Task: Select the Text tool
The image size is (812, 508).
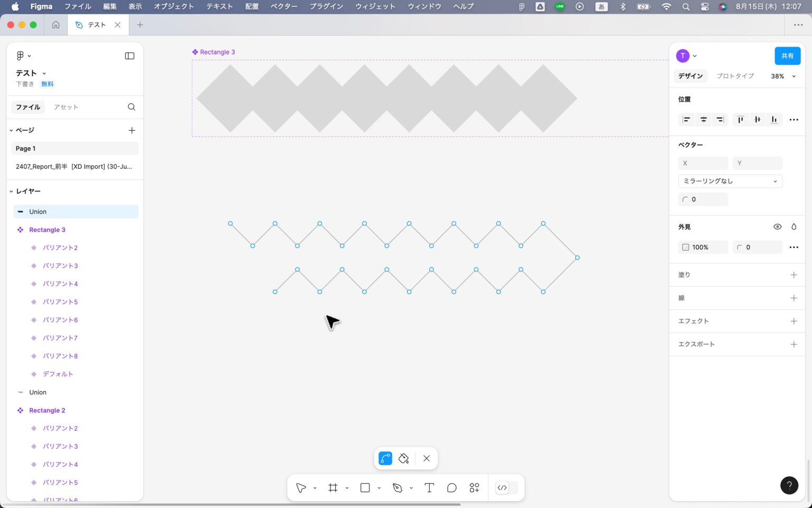Action: (x=429, y=487)
